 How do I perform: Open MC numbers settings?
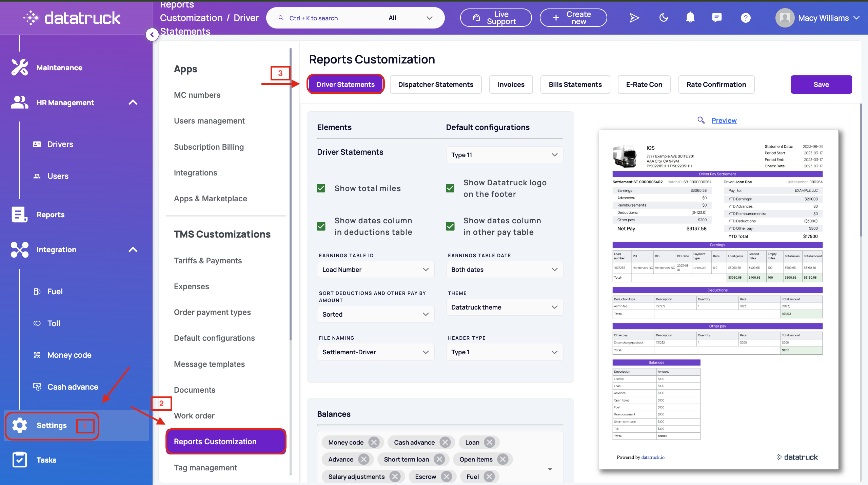197,95
